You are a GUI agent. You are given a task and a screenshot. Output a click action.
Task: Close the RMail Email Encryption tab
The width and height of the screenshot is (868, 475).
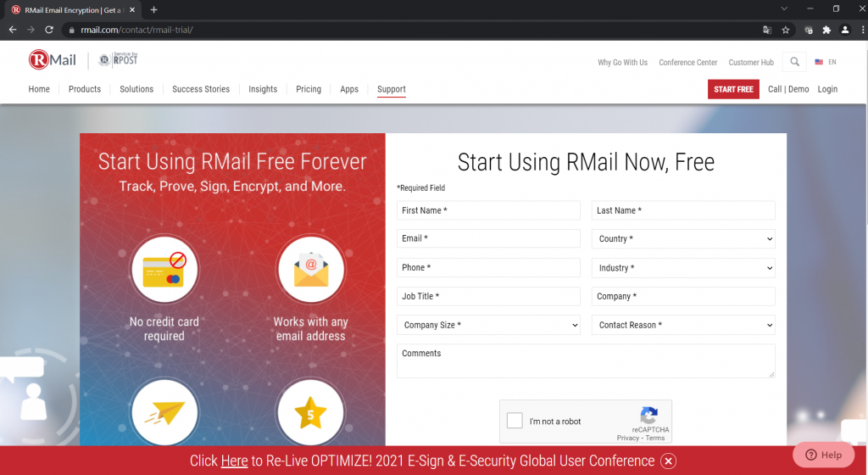coord(132,10)
